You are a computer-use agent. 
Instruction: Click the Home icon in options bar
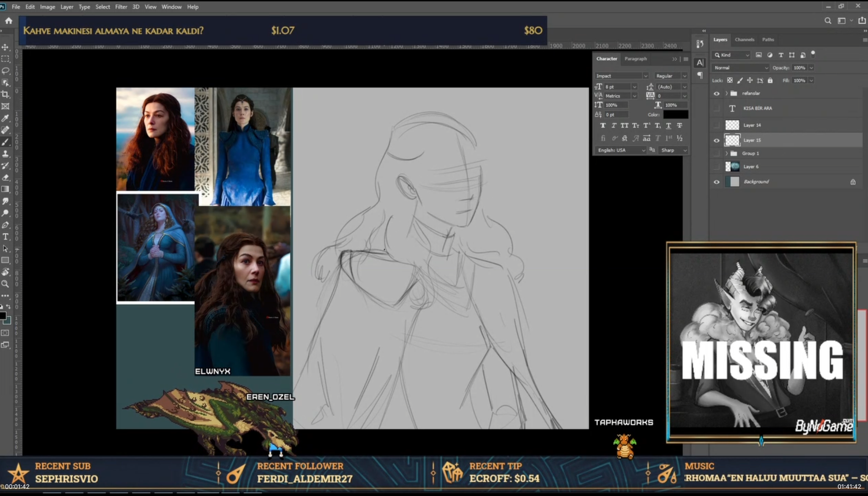coord(9,20)
